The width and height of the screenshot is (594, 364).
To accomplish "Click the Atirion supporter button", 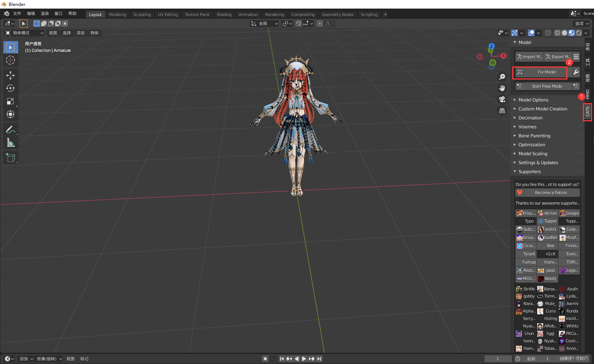I will [548, 213].
